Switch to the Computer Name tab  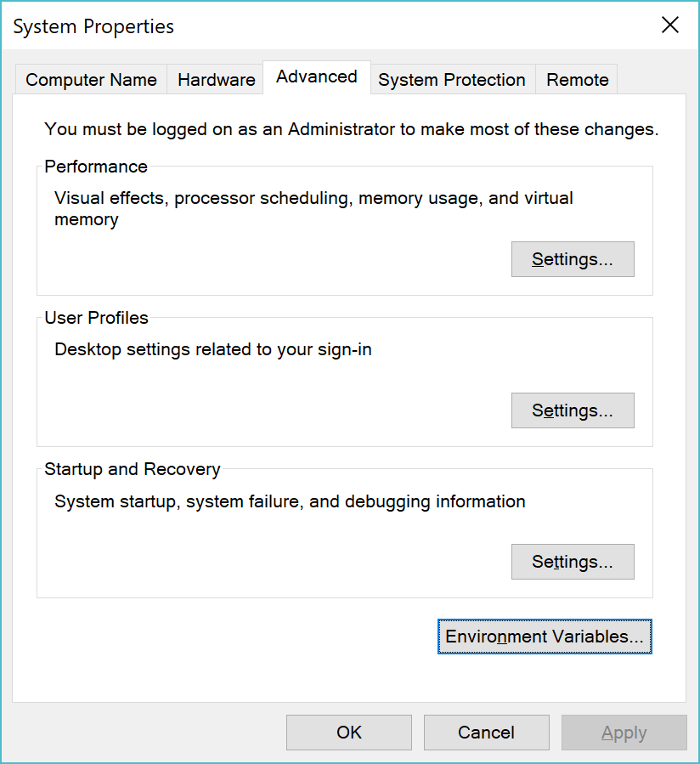click(90, 79)
